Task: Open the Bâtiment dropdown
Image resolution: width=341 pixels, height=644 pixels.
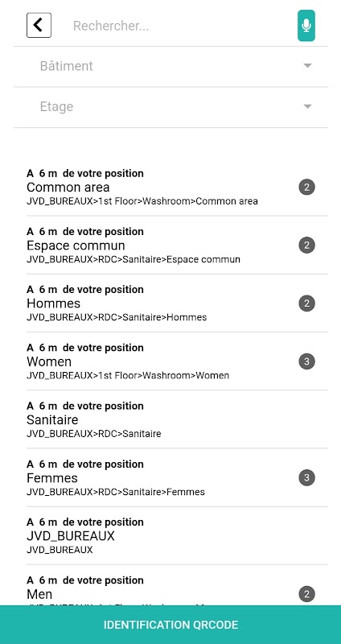Action: tap(170, 66)
